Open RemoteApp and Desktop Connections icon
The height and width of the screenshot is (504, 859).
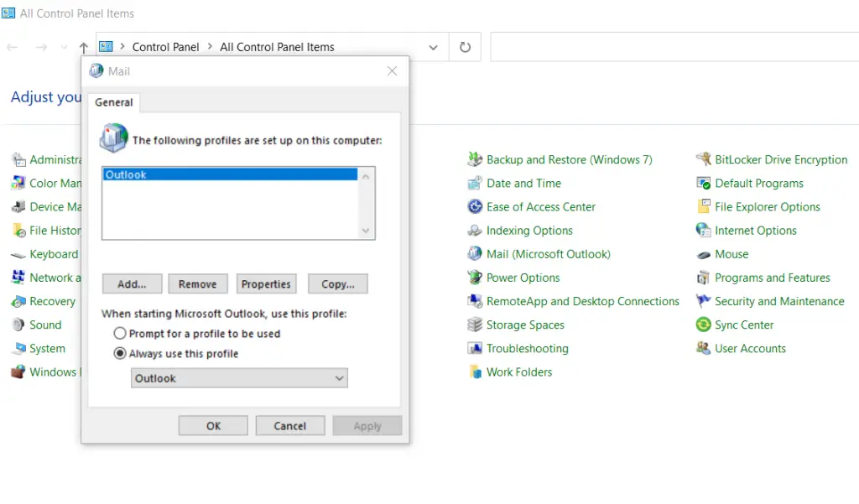475,301
